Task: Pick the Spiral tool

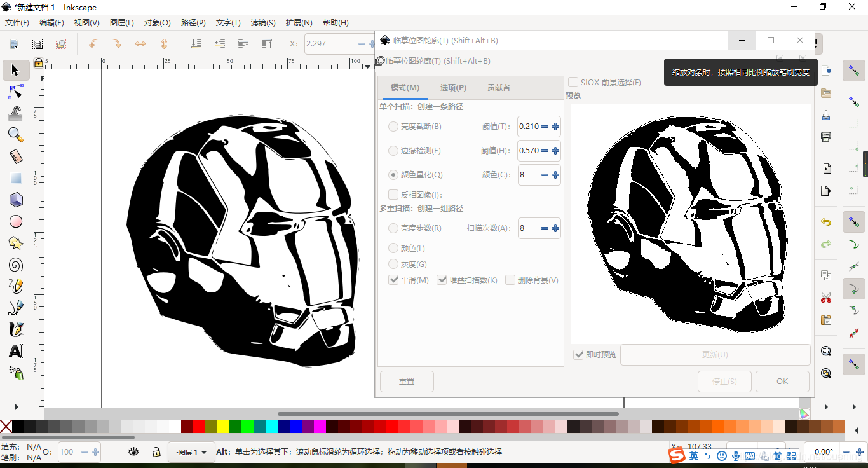Action: [x=16, y=265]
